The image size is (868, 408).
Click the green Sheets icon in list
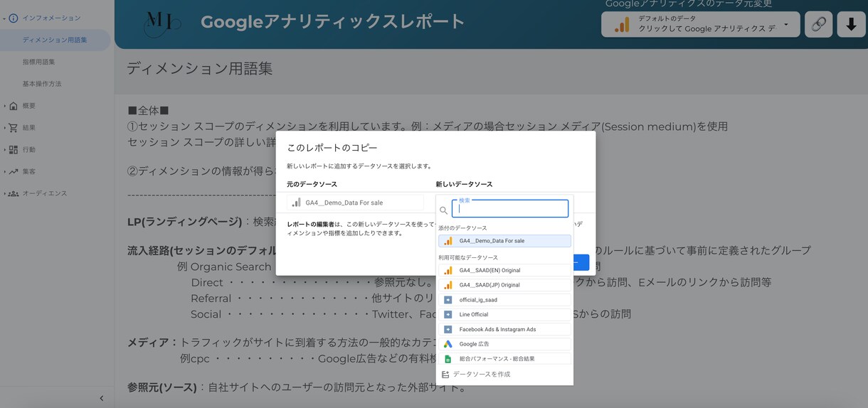[x=448, y=359]
